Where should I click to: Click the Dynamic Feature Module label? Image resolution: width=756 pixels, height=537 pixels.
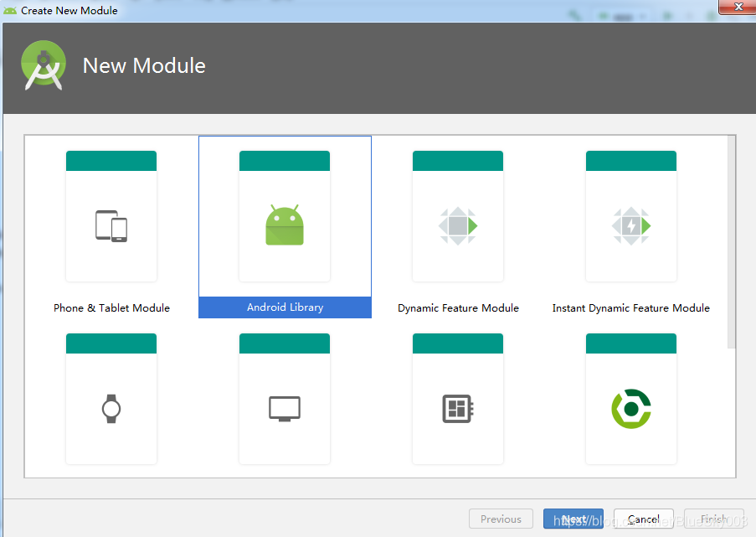click(x=458, y=307)
